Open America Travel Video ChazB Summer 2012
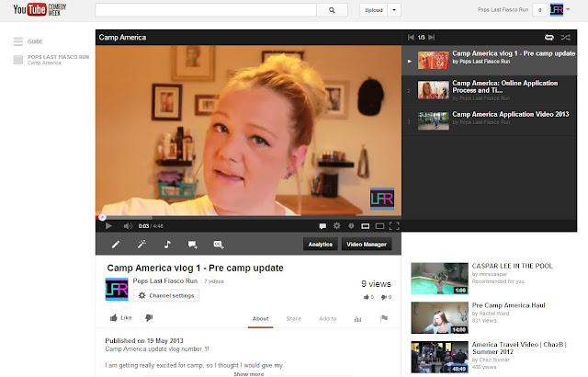The image size is (588, 377). point(519,348)
